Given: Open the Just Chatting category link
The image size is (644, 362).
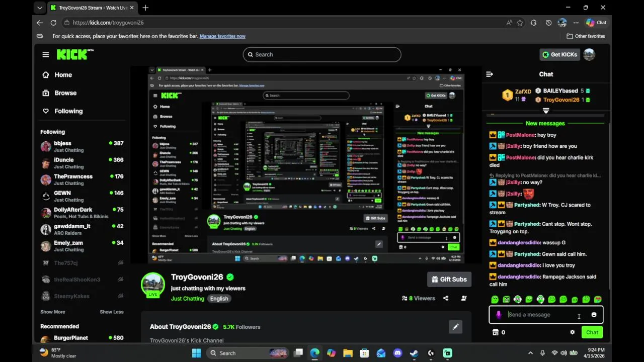Looking at the screenshot, I should tap(188, 299).
